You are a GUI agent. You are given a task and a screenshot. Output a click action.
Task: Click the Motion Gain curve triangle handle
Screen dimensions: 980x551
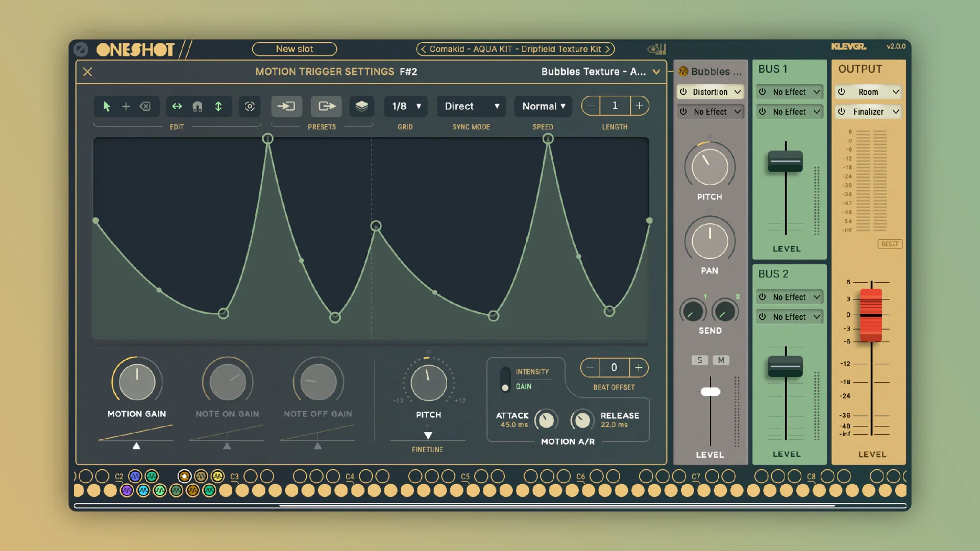pos(136,446)
